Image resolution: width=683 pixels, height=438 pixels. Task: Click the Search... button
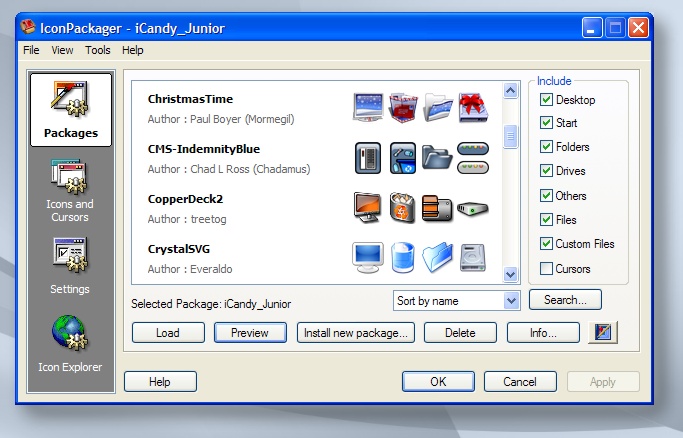click(565, 300)
